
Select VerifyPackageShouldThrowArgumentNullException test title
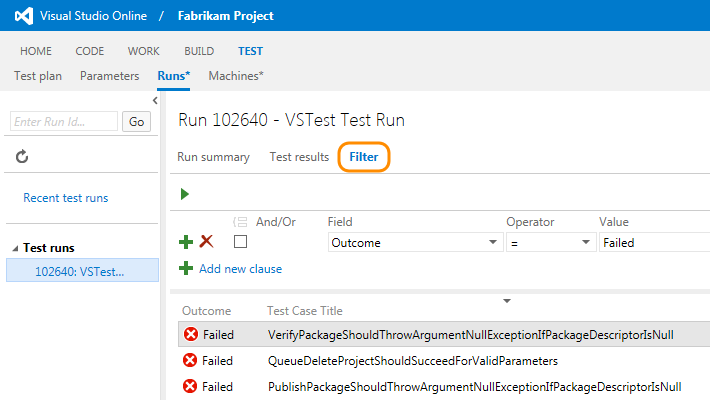[x=471, y=335]
